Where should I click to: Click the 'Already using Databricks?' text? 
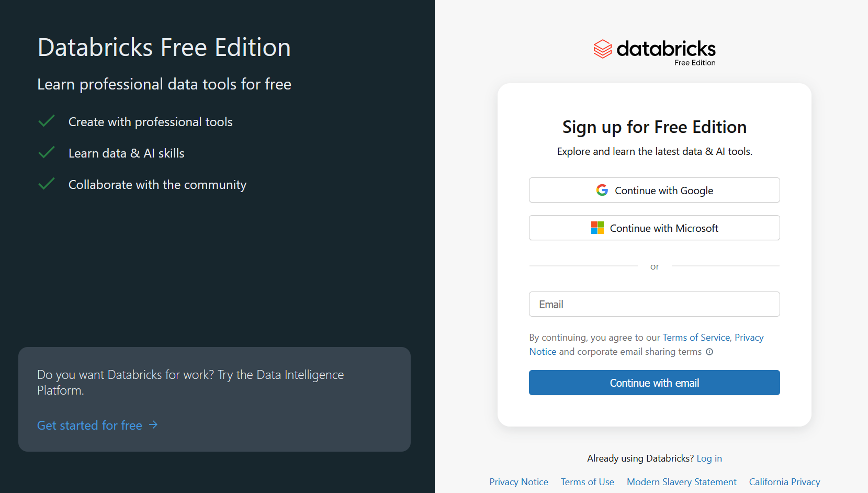click(x=640, y=458)
